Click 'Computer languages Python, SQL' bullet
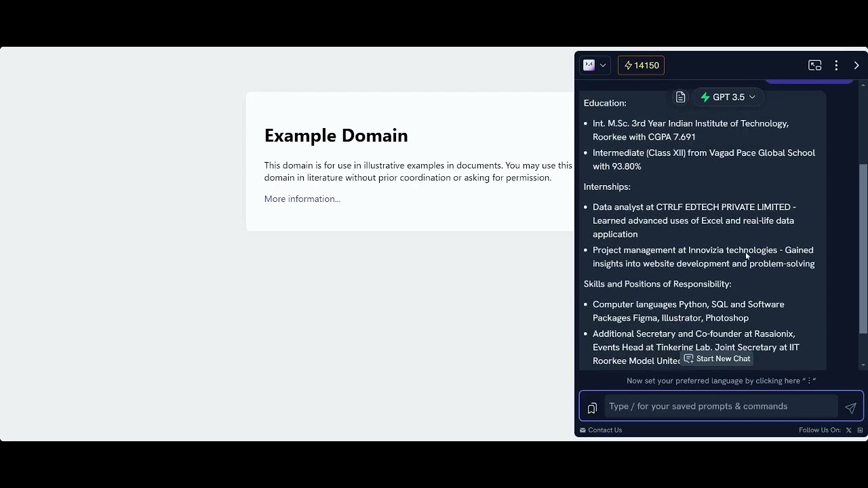This screenshot has height=488, width=868. tap(688, 311)
